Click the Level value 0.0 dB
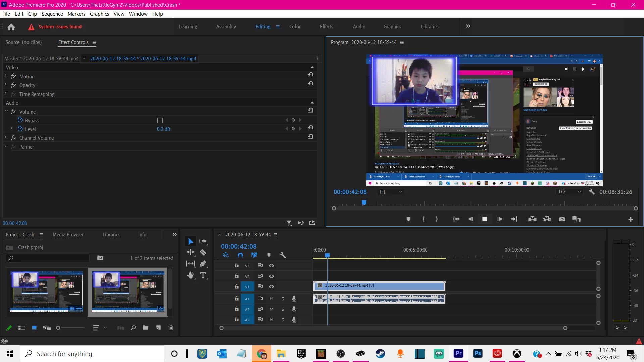Image resolution: width=644 pixels, height=362 pixels. pos(163,129)
